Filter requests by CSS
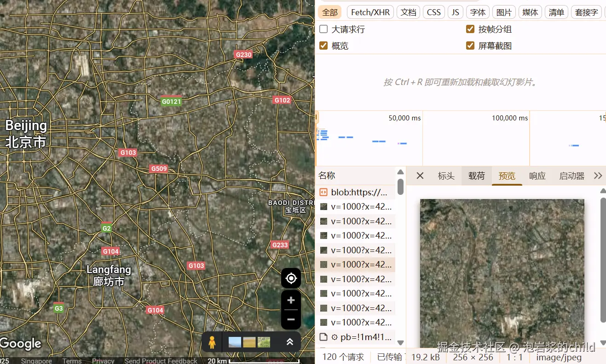 [x=434, y=12]
